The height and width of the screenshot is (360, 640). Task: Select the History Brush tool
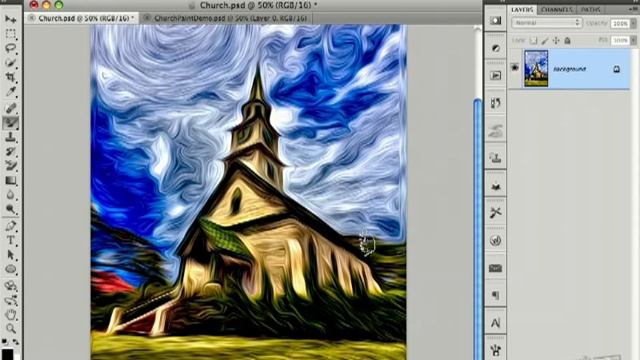point(11,152)
